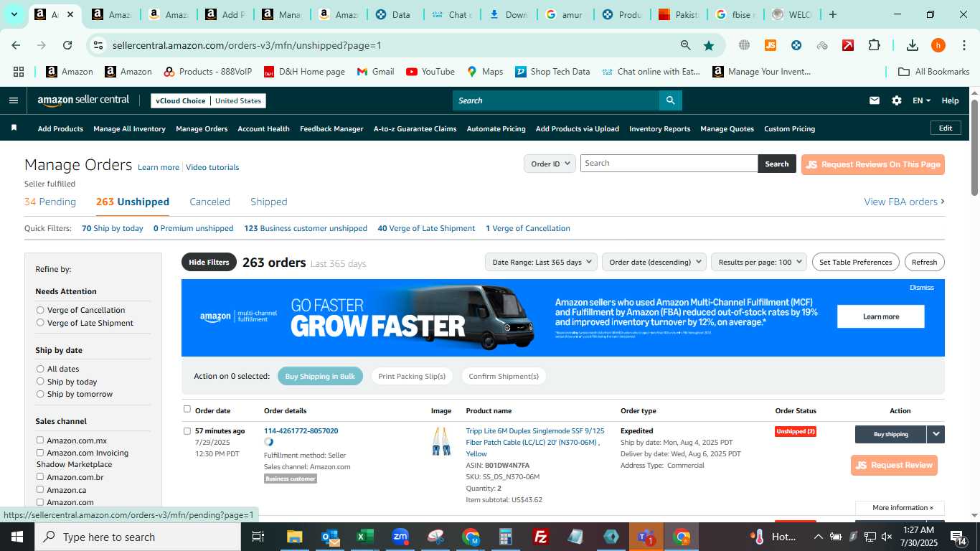Click the Hide Filters button
This screenshot has width=980, height=551.
209,262
